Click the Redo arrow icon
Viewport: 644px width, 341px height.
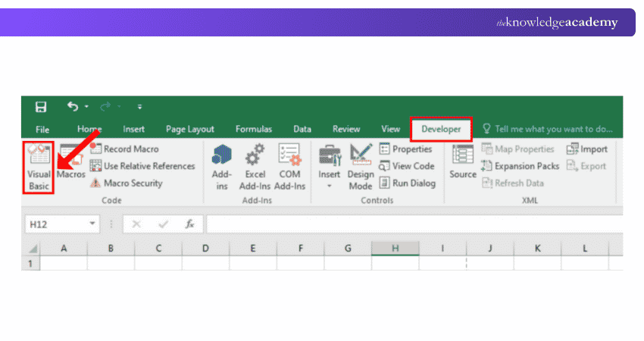point(105,107)
